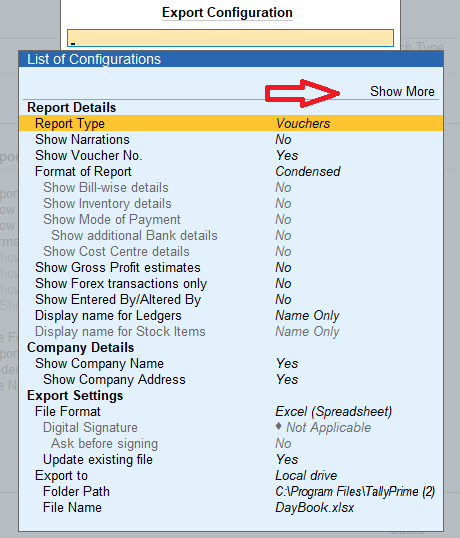The height and width of the screenshot is (538, 460).
Task: Toggle Show Company Name setting
Action: 231,364
